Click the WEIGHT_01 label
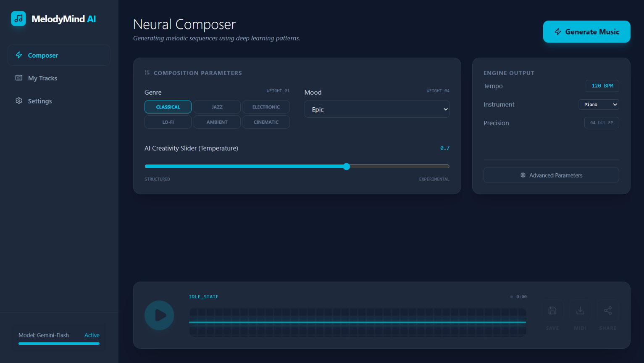644x363 pixels. [278, 91]
